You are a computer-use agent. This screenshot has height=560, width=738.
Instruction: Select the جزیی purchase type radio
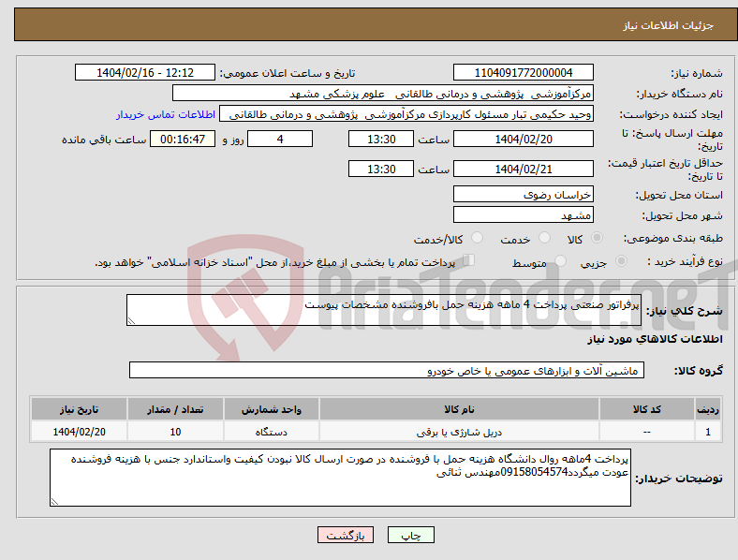621,260
